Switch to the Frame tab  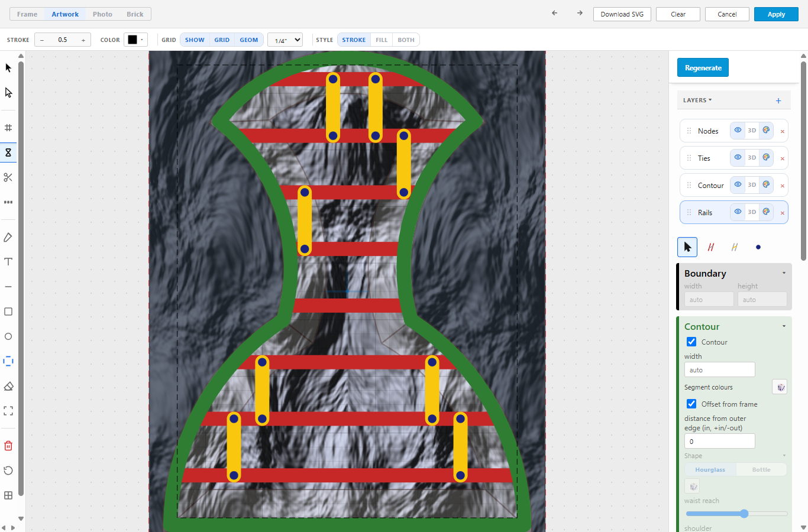pos(27,14)
